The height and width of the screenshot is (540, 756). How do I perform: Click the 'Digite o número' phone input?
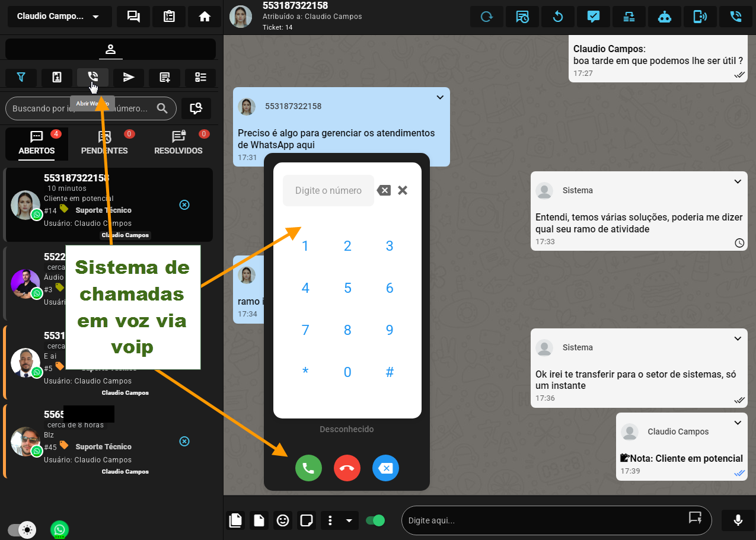(x=328, y=191)
